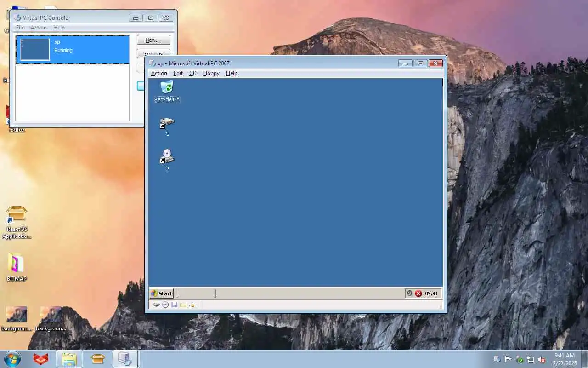Click Virtual PC taskbar button

pyautogui.click(x=125, y=359)
